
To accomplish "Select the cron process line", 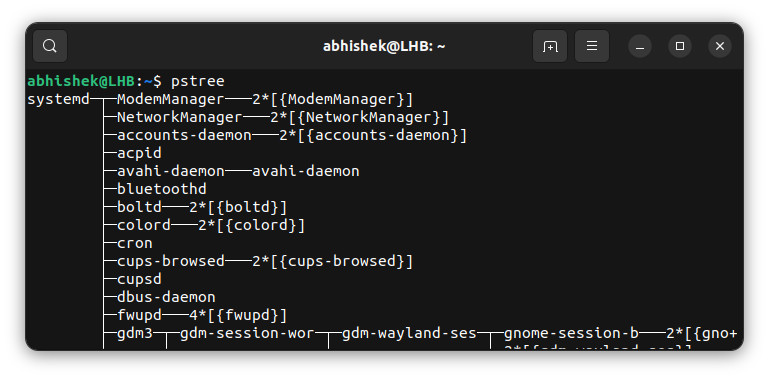I will click(135, 243).
